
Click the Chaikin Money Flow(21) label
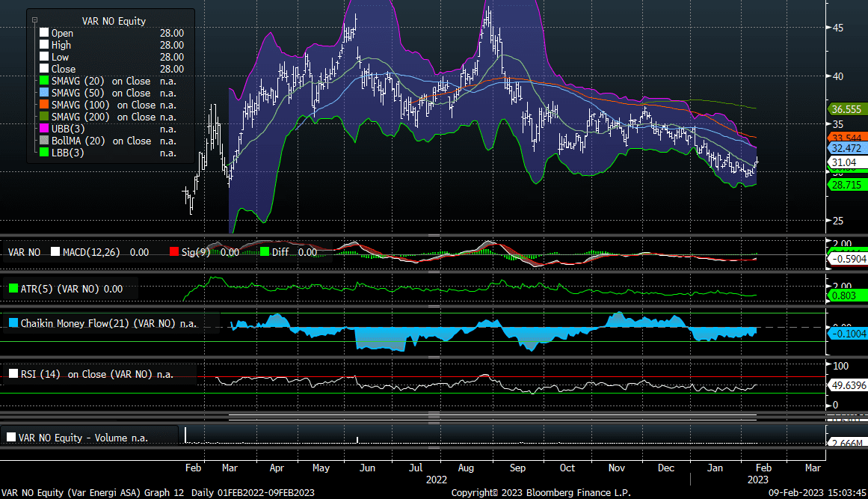click(98, 323)
